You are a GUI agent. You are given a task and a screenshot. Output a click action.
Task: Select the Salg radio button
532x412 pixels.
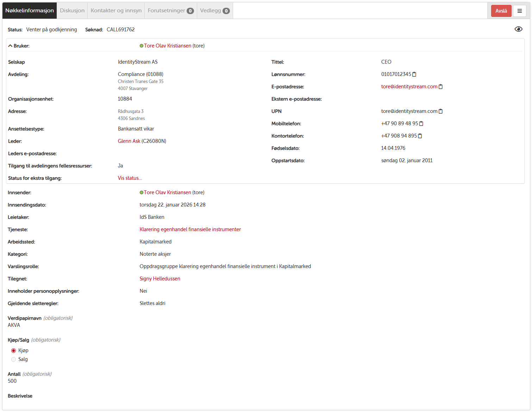tap(14, 359)
